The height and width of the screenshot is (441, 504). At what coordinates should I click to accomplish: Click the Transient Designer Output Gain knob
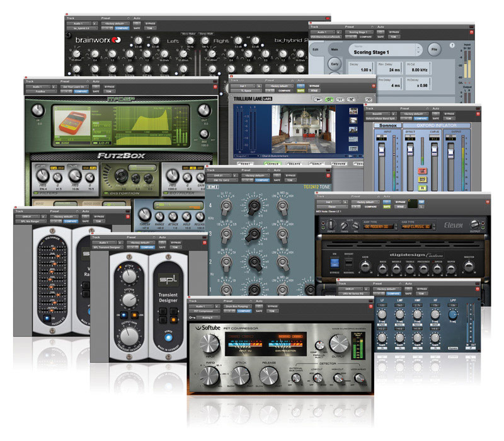129,336
